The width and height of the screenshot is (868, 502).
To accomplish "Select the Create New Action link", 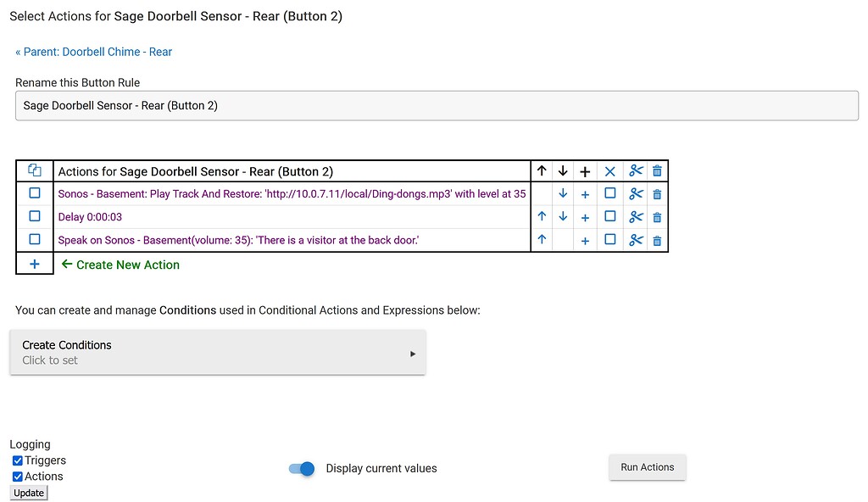I will pos(129,264).
